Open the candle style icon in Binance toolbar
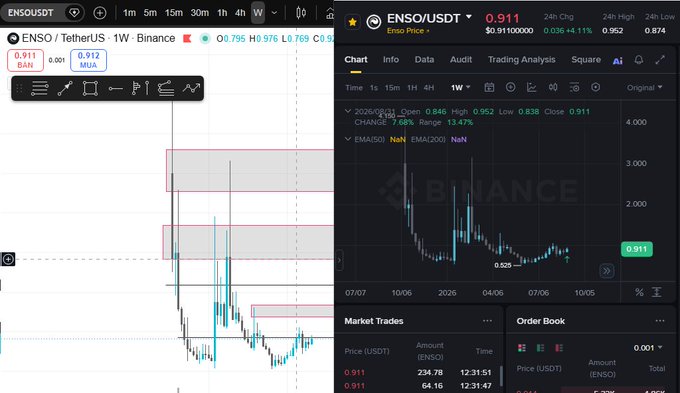Screen dimensions: 680x393 click(x=553, y=88)
